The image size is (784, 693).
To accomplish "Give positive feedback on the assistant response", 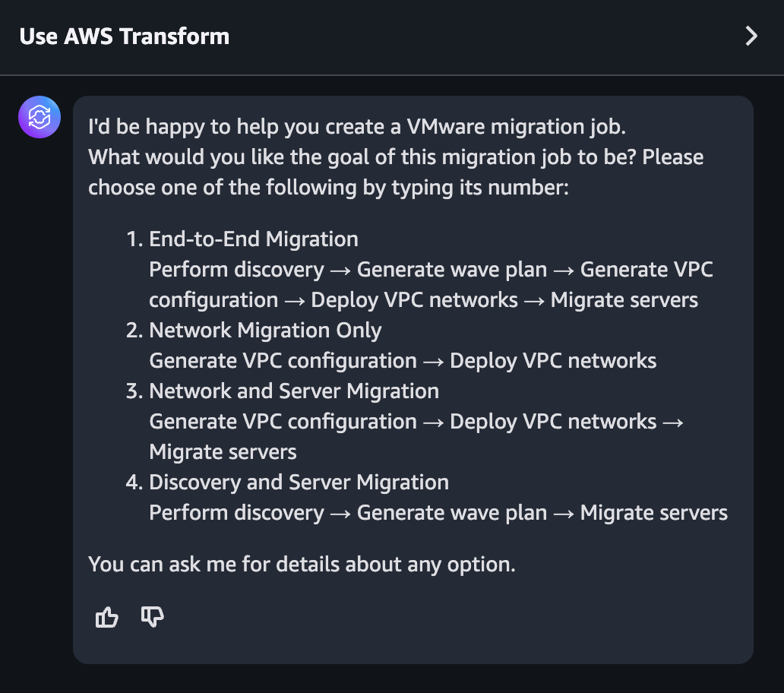I will click(x=106, y=617).
